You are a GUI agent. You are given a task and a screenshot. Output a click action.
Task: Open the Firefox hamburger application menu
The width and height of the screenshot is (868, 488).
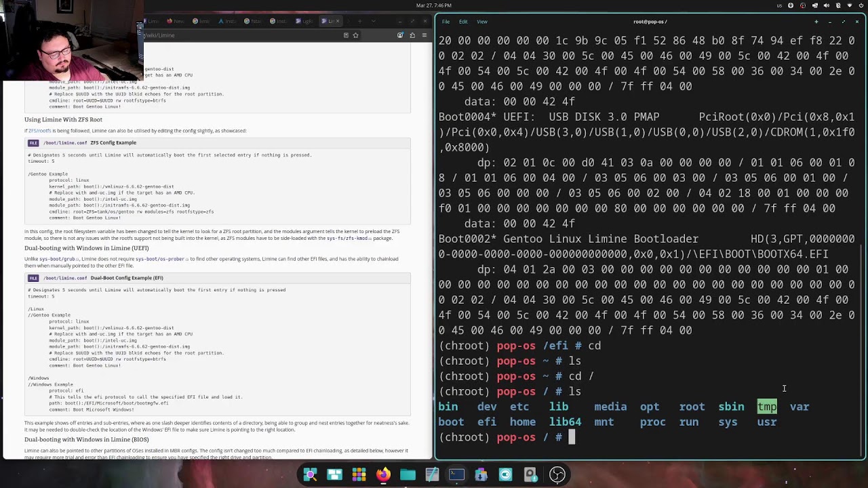[x=425, y=35]
